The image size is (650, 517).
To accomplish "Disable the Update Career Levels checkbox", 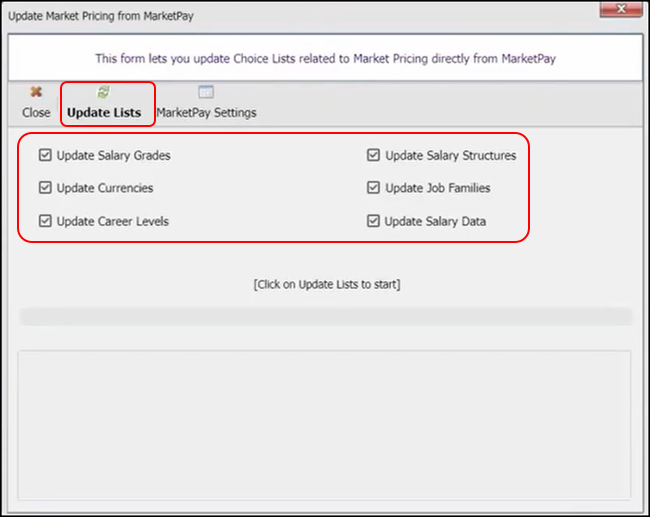I will tap(45, 221).
